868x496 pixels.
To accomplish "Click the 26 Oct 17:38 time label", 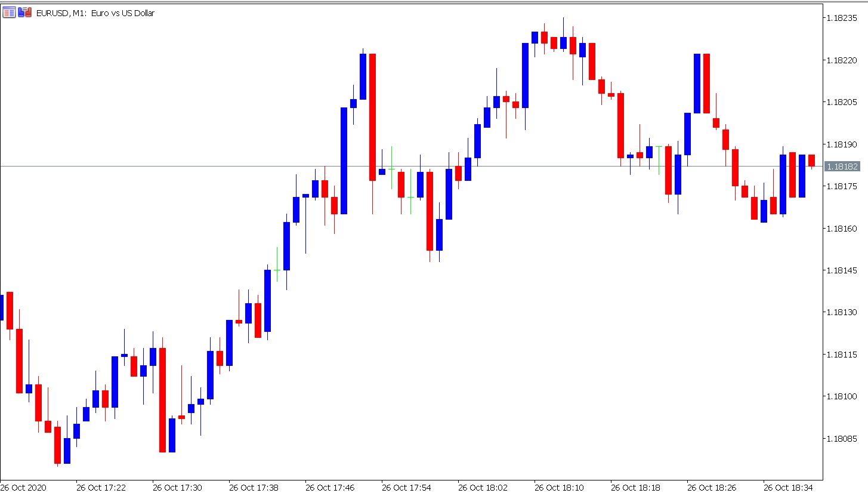I will [x=254, y=488].
